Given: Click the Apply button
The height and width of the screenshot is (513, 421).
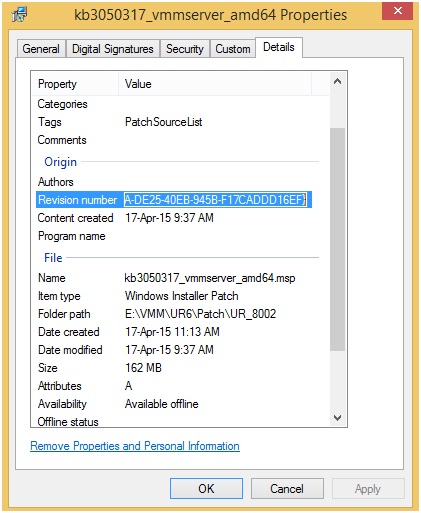Looking at the screenshot, I should coord(368,489).
